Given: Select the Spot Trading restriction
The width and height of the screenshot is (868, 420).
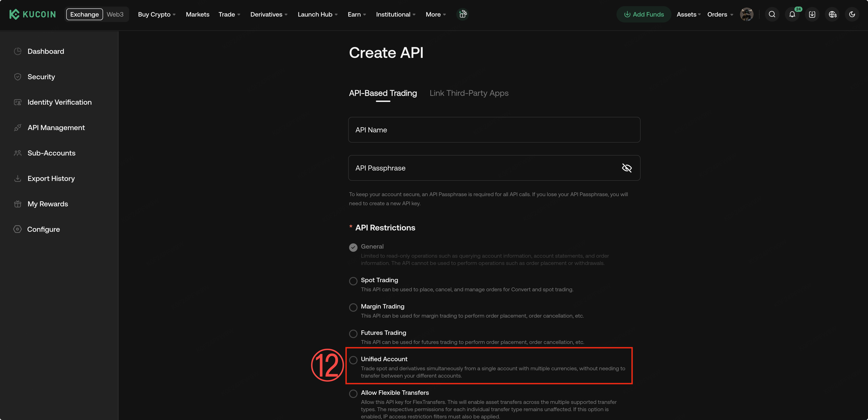Looking at the screenshot, I should (x=353, y=281).
